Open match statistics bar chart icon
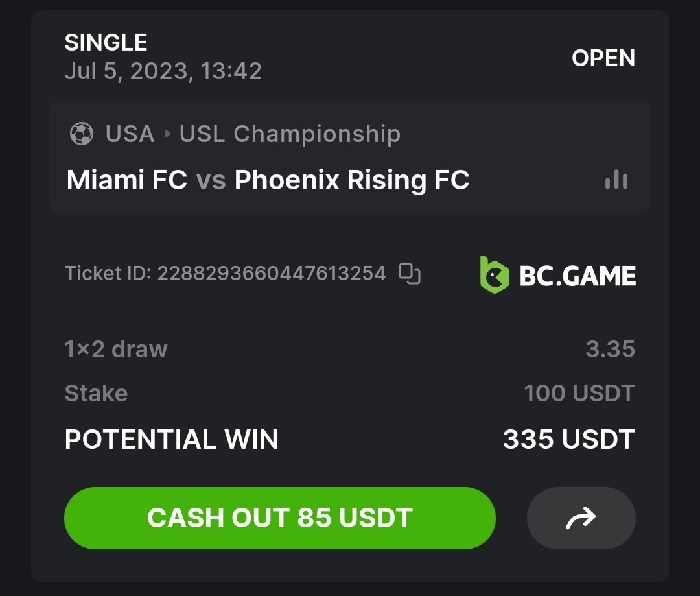This screenshot has height=596, width=700. click(616, 180)
